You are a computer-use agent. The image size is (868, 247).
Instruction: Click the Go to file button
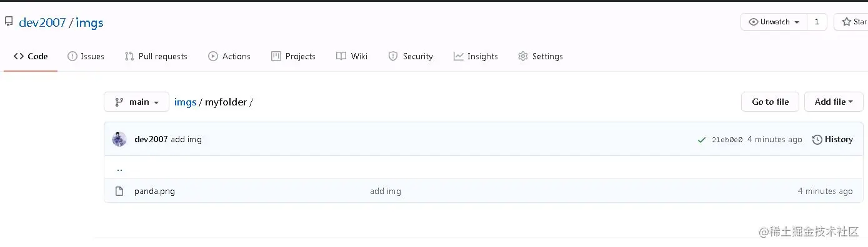point(770,102)
